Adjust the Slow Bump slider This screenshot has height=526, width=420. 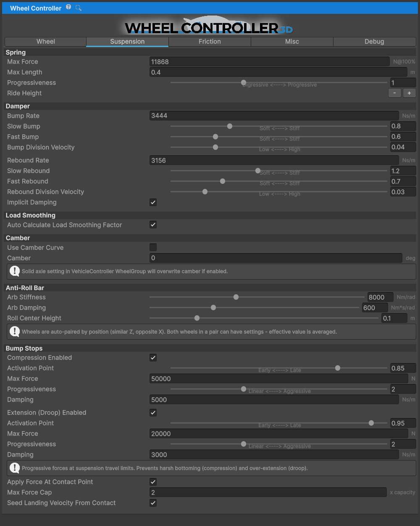(279, 126)
